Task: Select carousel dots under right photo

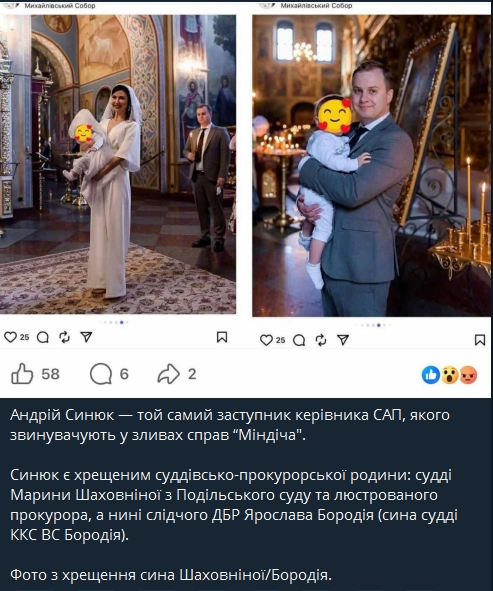Action: pos(373,325)
